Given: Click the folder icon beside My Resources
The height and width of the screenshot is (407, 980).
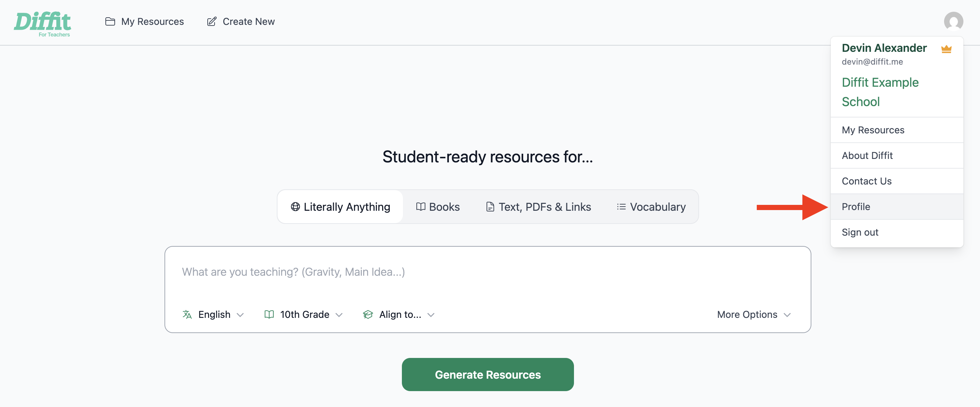Looking at the screenshot, I should (110, 22).
